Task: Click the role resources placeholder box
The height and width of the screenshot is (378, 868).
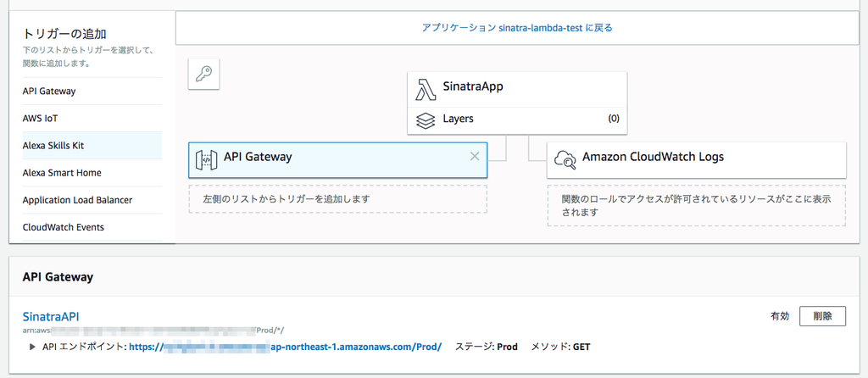Action: [697, 205]
